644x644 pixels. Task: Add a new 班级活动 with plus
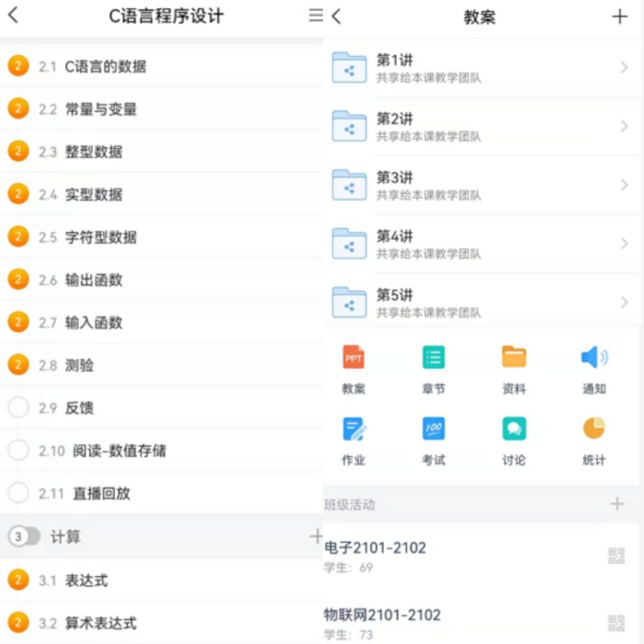[x=616, y=504]
